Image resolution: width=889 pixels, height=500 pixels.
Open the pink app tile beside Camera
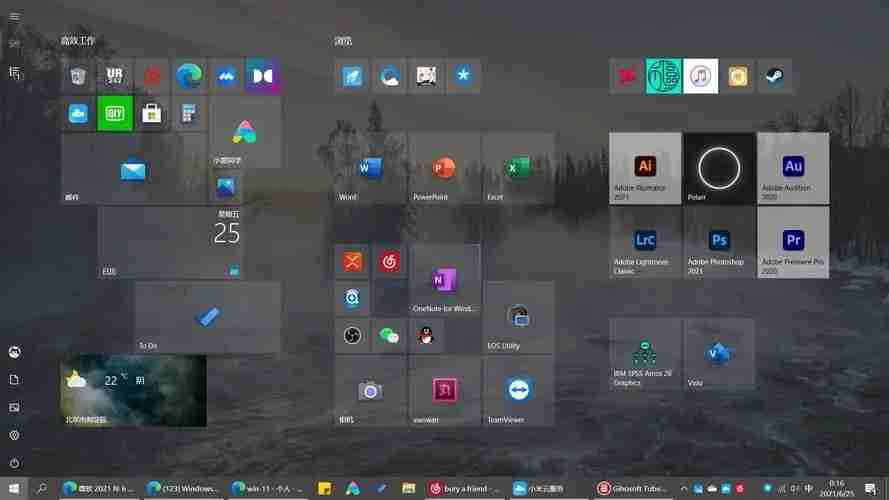(444, 391)
